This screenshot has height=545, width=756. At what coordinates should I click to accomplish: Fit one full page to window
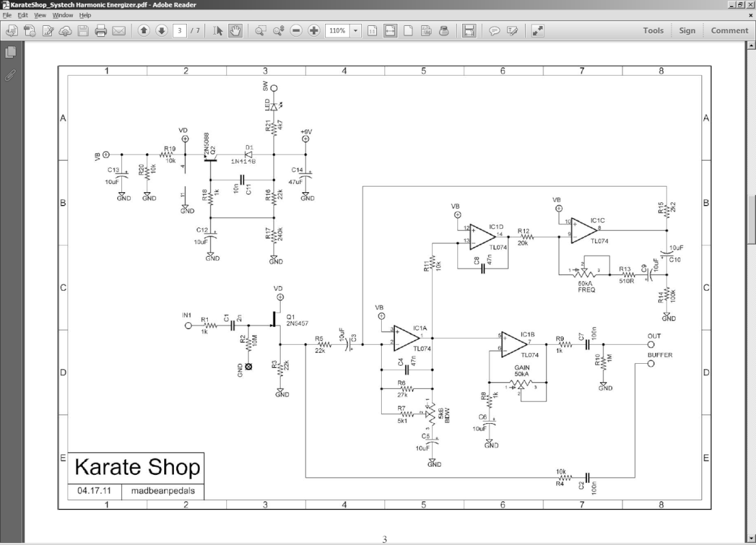point(408,31)
